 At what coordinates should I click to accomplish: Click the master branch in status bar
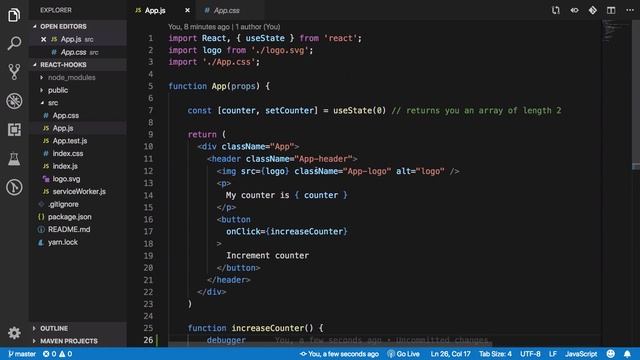point(22,354)
